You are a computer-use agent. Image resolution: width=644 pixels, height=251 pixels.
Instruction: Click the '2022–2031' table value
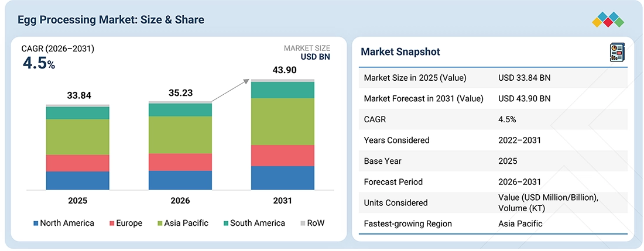[519, 140]
